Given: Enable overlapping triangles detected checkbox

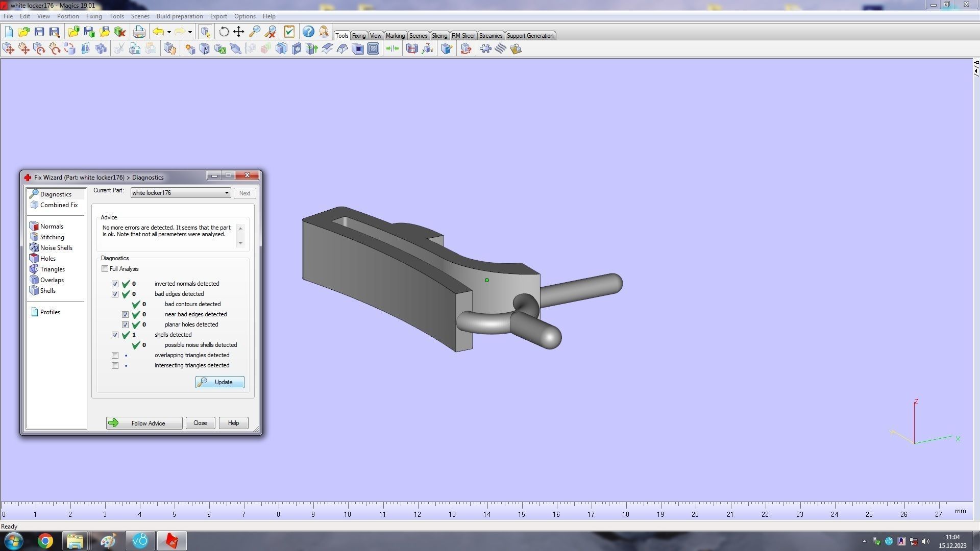Looking at the screenshot, I should (x=115, y=356).
